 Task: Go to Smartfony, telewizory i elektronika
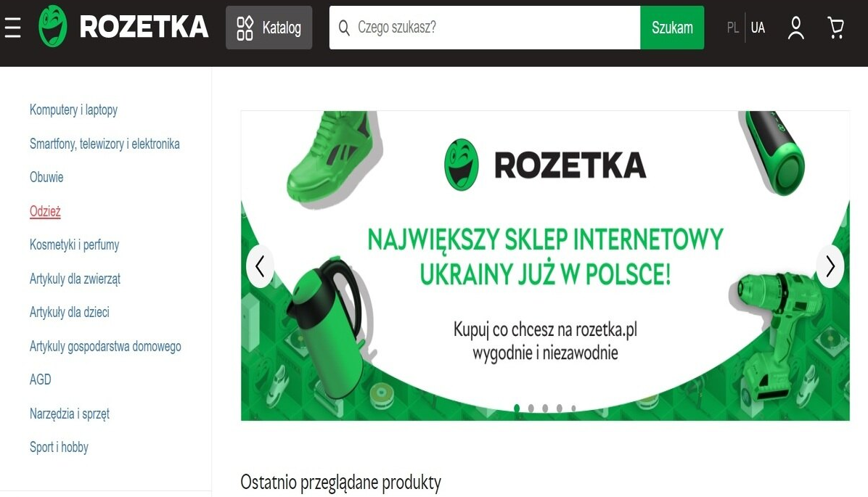tap(105, 144)
